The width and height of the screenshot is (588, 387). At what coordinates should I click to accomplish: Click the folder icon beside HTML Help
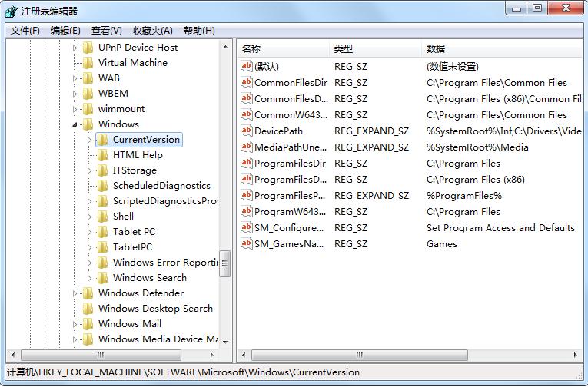pos(102,155)
